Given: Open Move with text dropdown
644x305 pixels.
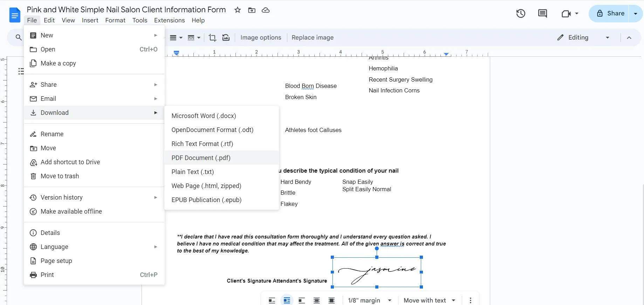Looking at the screenshot, I should (x=429, y=300).
